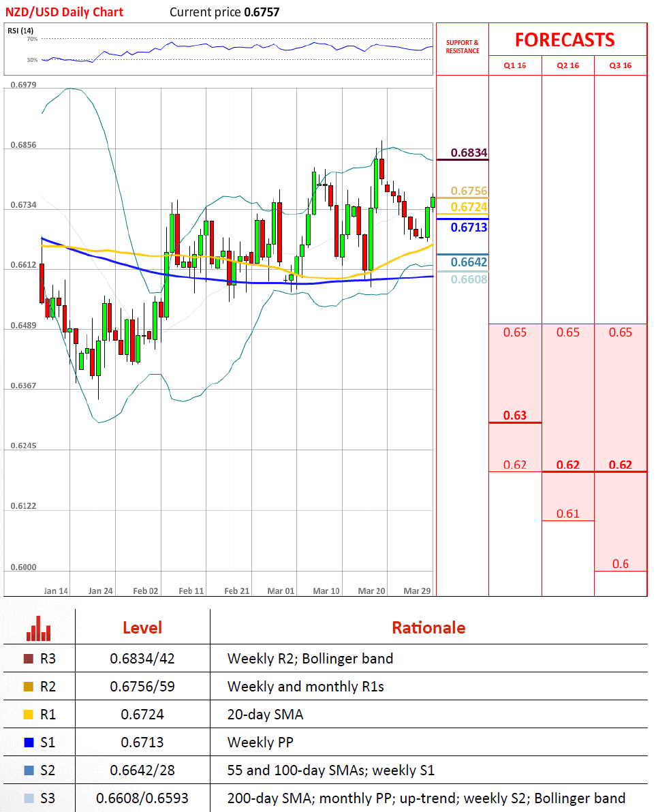Click the red bar chart icon in table header
656x812 pixels.
tap(38, 627)
